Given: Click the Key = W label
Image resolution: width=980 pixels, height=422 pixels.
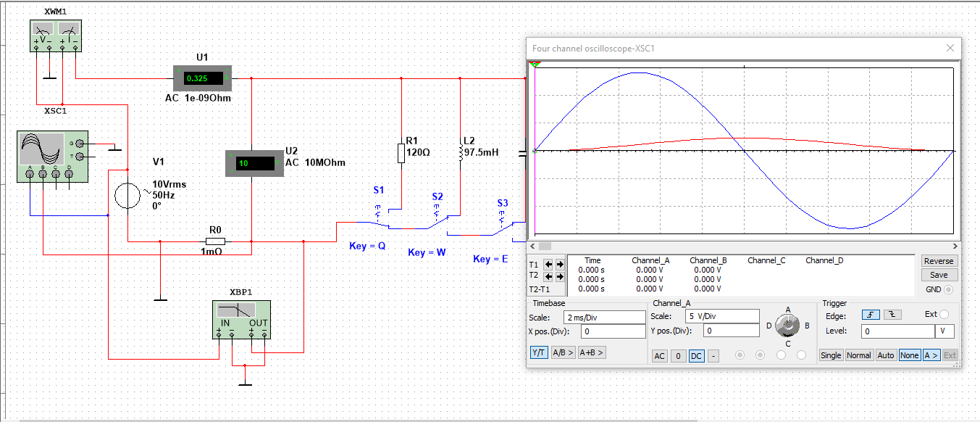Looking at the screenshot, I should coord(426,252).
